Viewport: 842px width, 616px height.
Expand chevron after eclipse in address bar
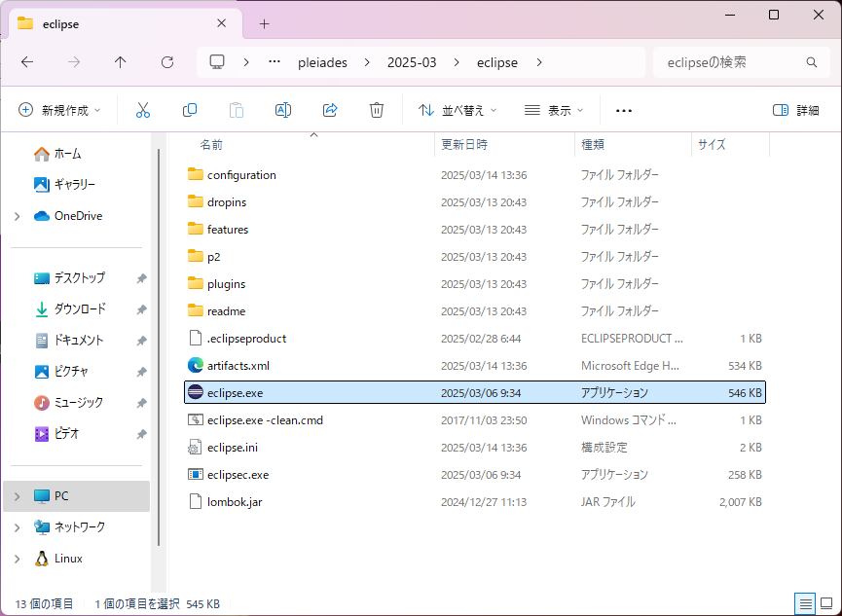coord(539,62)
